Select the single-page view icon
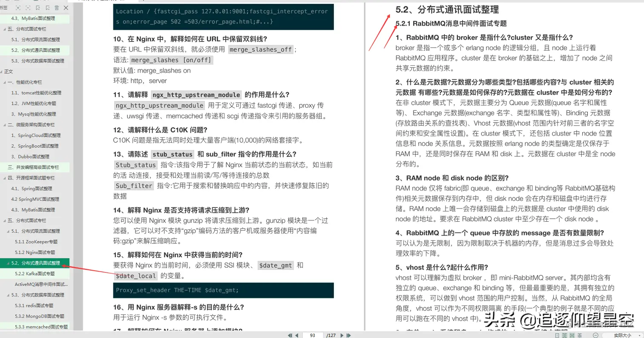 pyautogui.click(x=557, y=335)
